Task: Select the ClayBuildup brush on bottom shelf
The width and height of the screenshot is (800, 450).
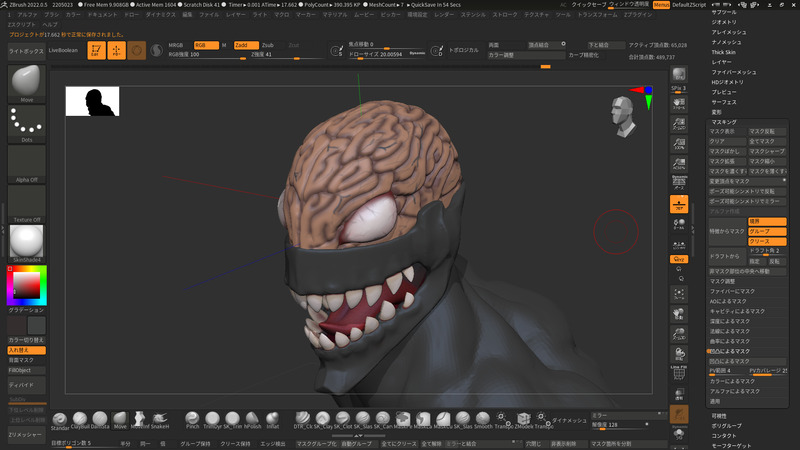Action: click(x=80, y=419)
